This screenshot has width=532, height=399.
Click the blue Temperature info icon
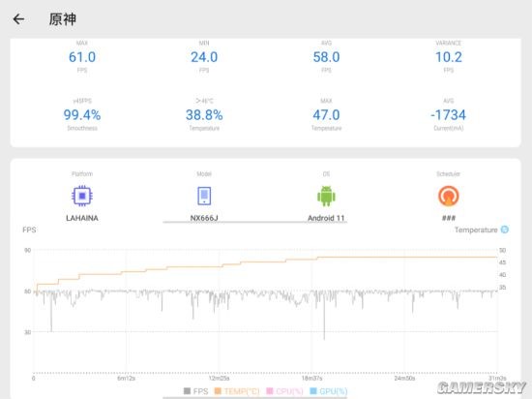pos(505,230)
